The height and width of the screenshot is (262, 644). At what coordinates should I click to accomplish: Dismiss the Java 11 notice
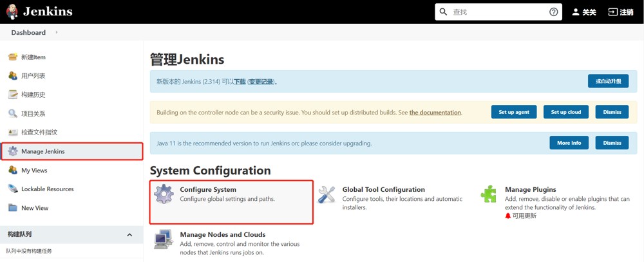tap(612, 143)
